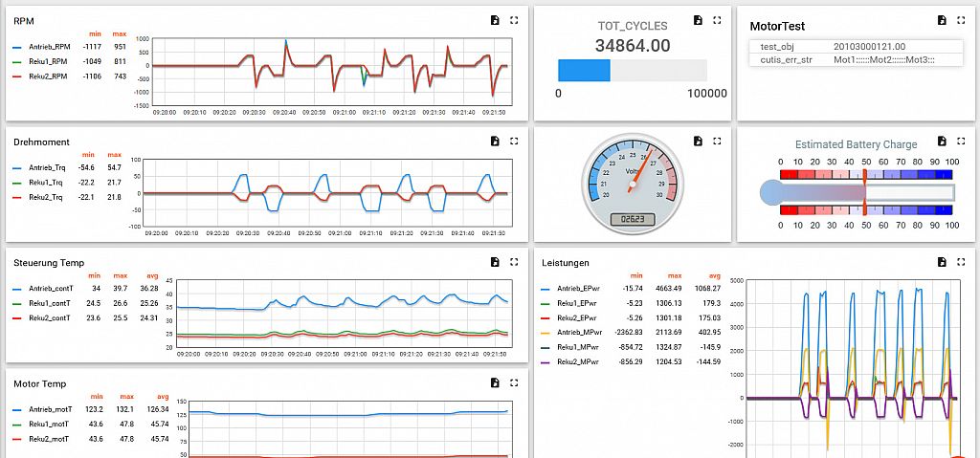Export the Drehmoment chart data
The image size is (980, 458).
(x=495, y=141)
